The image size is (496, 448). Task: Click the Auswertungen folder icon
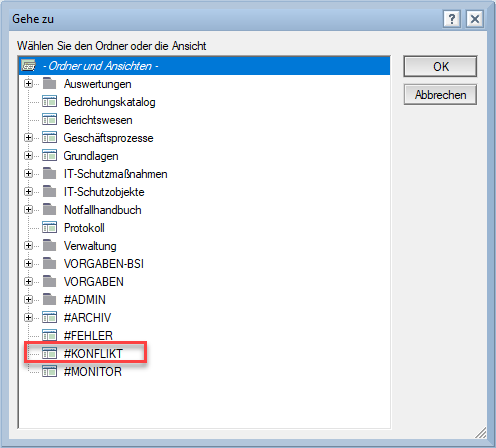[50, 83]
